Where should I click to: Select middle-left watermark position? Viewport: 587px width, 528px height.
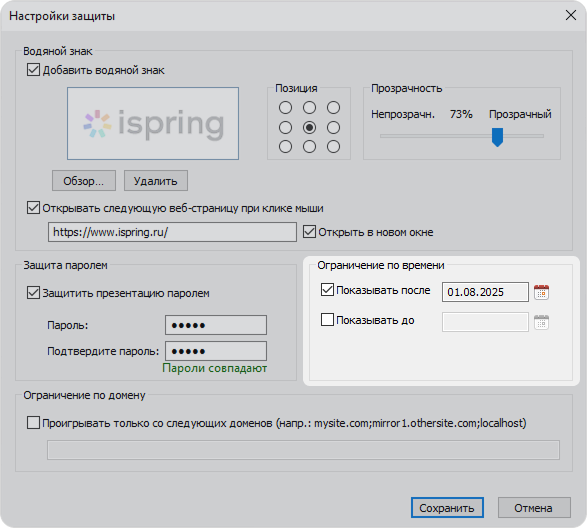tap(285, 128)
